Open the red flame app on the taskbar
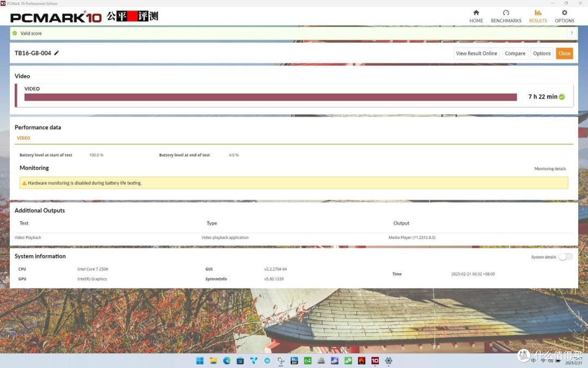 click(362, 360)
